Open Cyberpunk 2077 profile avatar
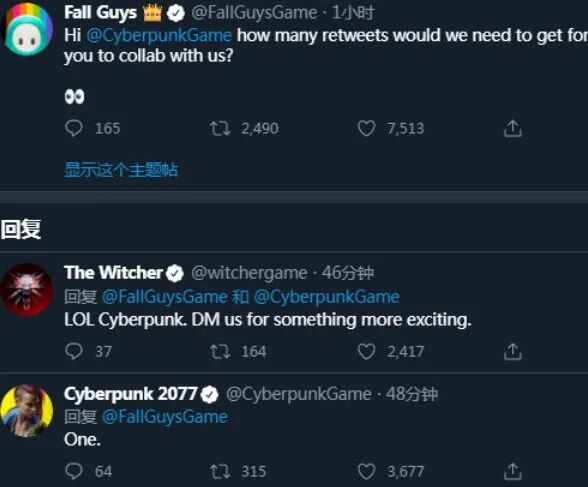Viewport: 588px width, 487px height. [x=26, y=411]
